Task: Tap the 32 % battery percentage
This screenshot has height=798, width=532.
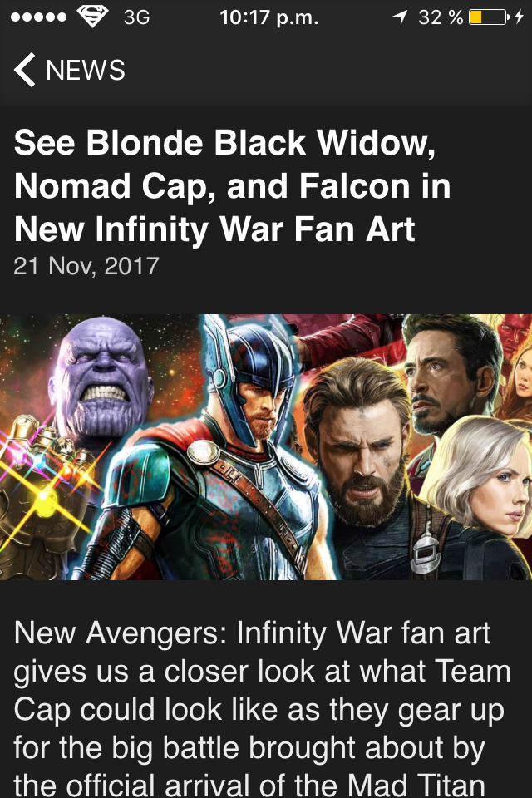Action: coord(441,17)
